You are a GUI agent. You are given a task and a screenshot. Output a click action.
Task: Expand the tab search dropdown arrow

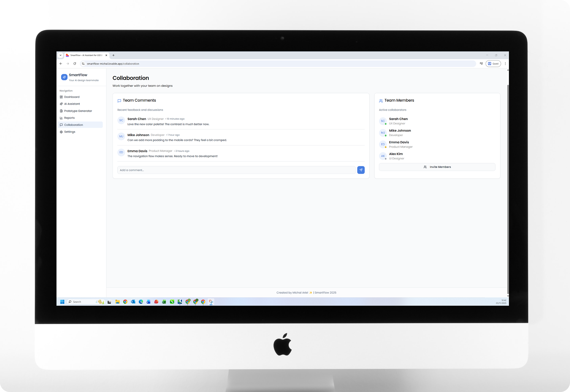pyautogui.click(x=60, y=55)
